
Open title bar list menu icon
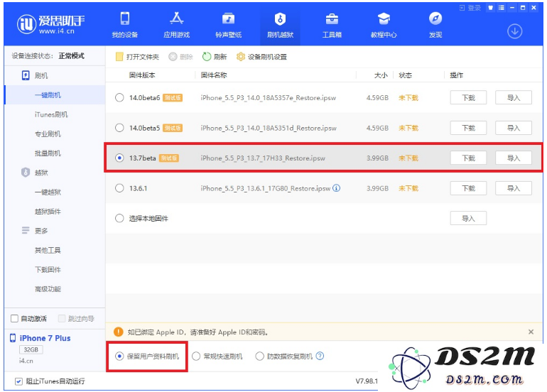(502, 8)
